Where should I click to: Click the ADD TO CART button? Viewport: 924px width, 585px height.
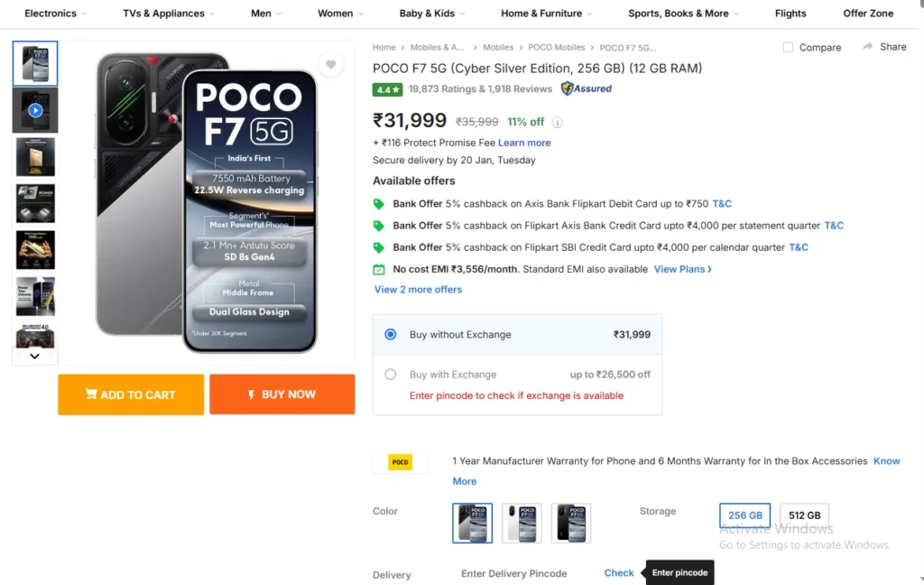[x=131, y=395]
